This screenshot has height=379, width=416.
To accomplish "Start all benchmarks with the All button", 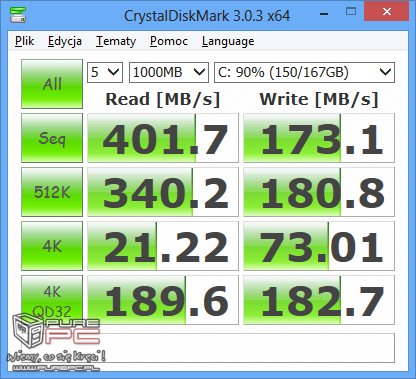I will click(x=52, y=84).
